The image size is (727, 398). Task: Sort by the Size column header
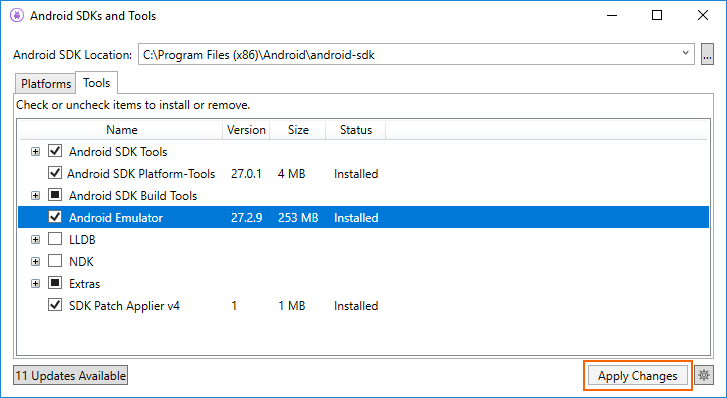coord(298,130)
